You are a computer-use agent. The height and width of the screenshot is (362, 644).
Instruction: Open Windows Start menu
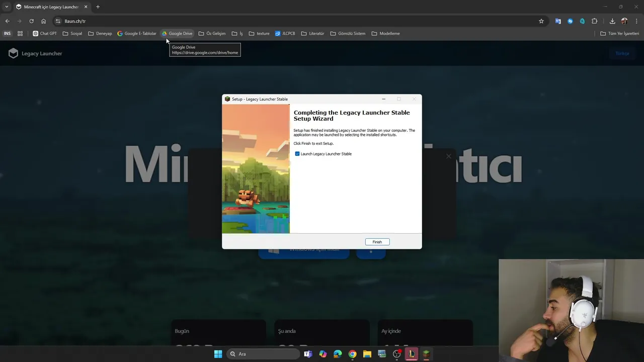coord(218,354)
